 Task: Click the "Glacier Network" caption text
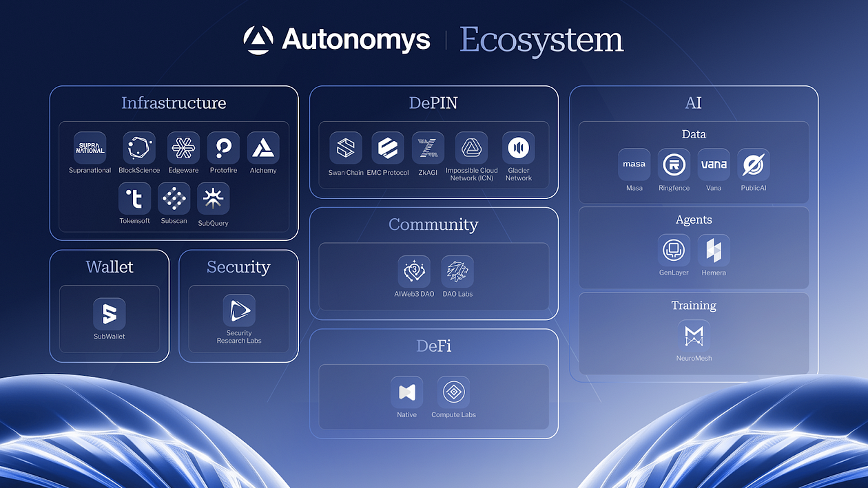tap(519, 174)
